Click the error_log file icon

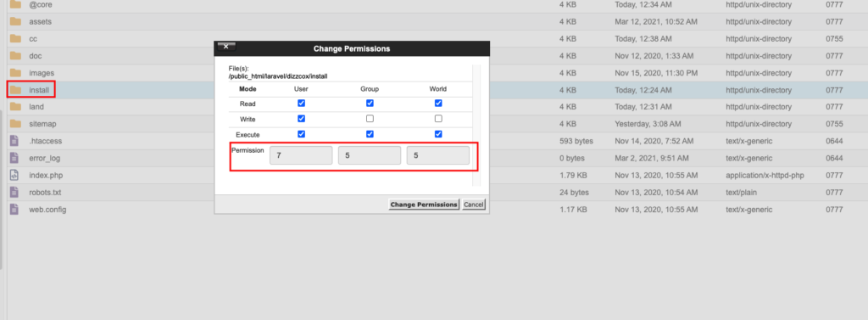tap(14, 158)
